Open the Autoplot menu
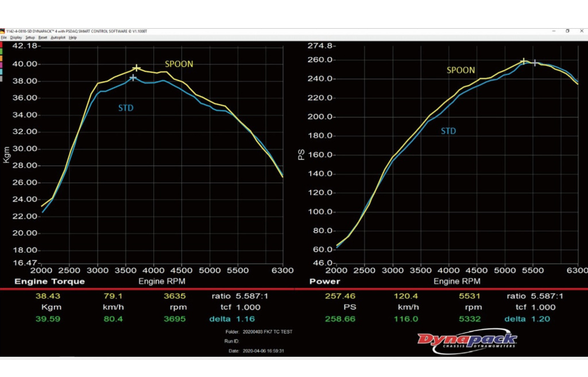The width and height of the screenshot is (588, 377). coord(58,37)
